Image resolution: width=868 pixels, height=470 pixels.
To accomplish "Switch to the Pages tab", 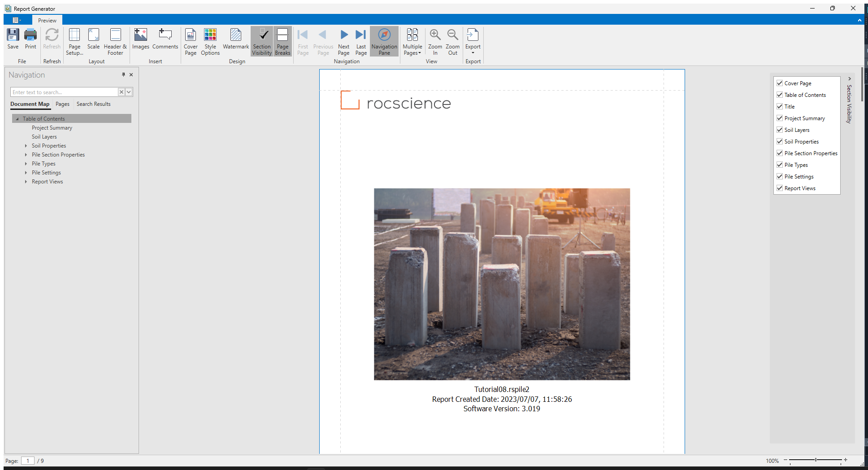I will [62, 104].
